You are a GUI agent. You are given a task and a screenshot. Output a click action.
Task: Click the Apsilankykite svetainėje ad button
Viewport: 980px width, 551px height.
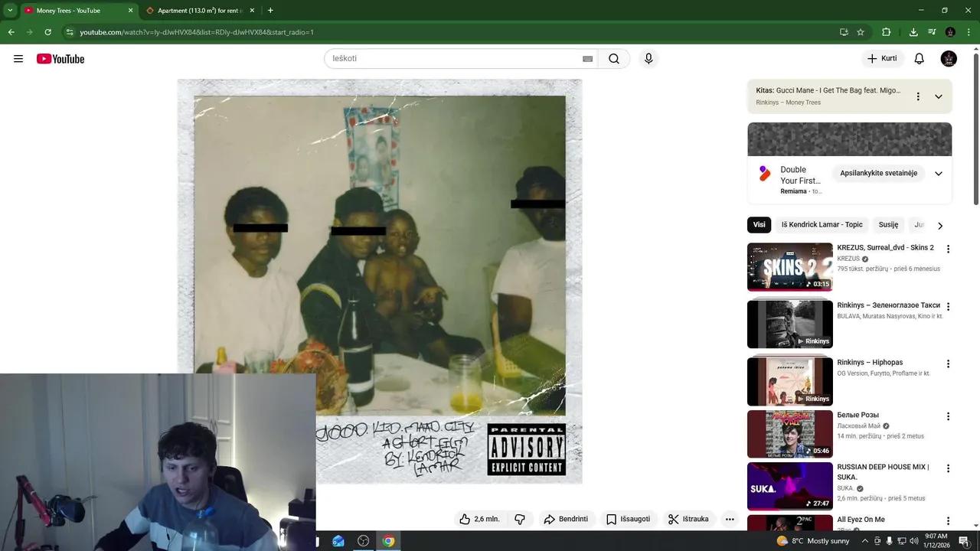[877, 173]
